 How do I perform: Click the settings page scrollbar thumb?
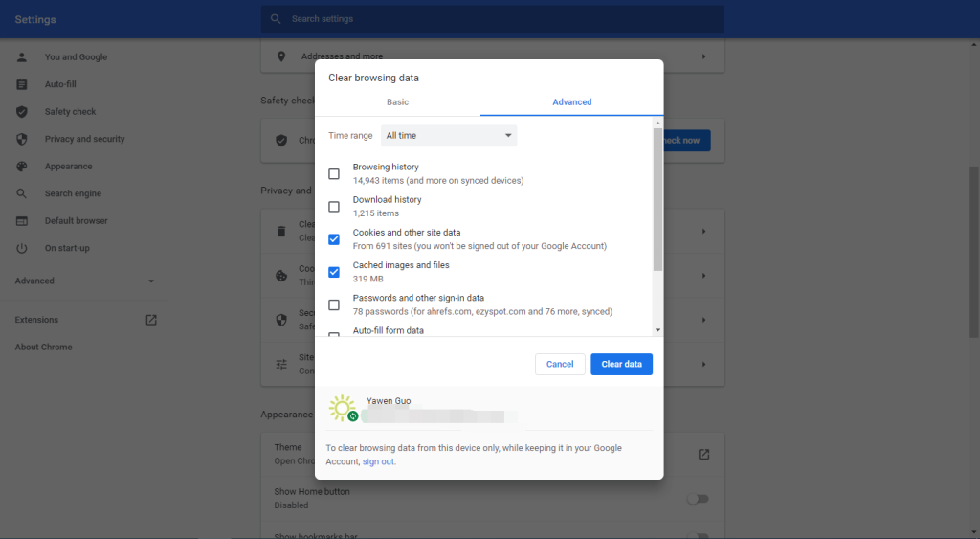974,252
